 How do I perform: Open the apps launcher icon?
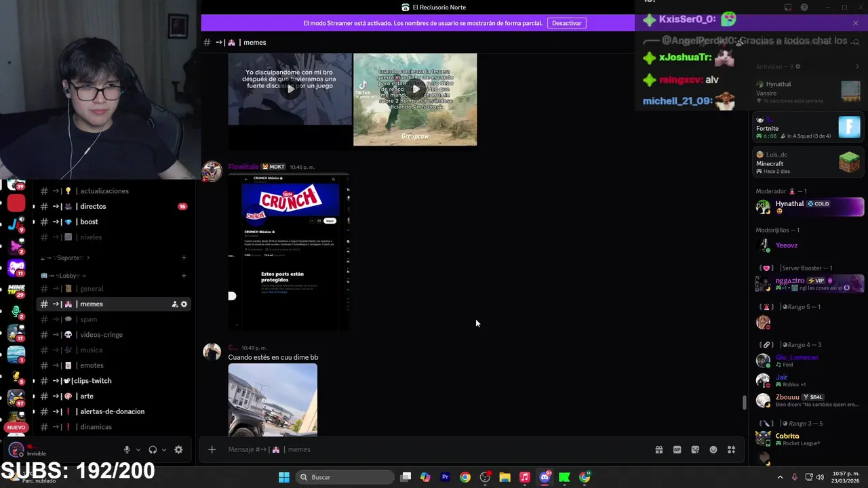(x=732, y=449)
